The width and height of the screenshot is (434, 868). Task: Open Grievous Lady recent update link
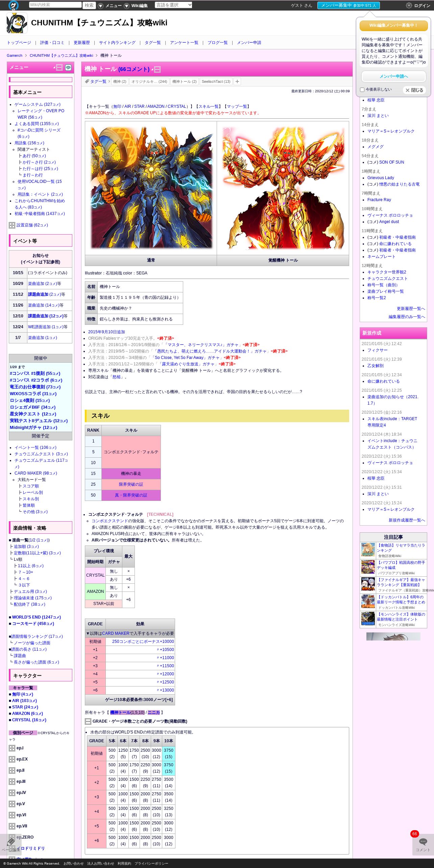[x=381, y=178]
